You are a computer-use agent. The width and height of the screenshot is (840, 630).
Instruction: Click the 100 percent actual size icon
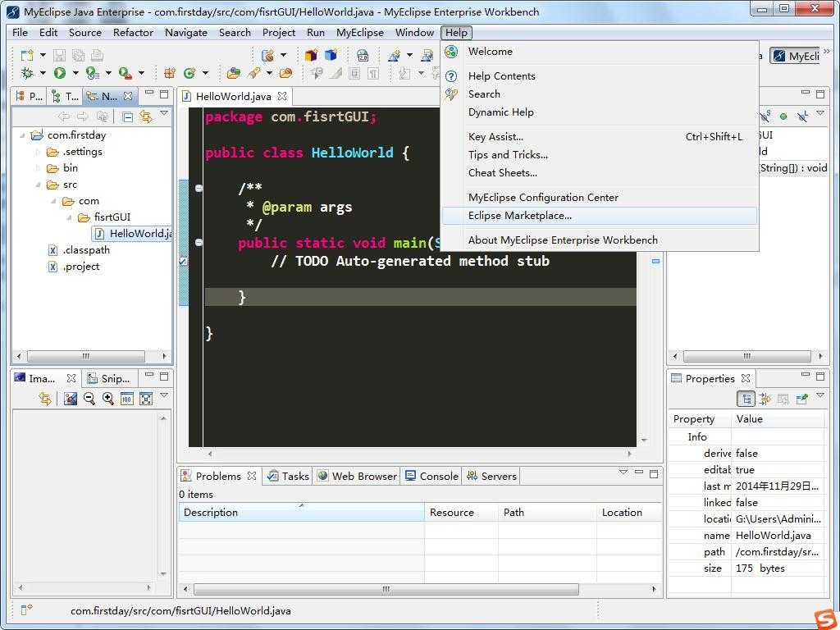126,398
